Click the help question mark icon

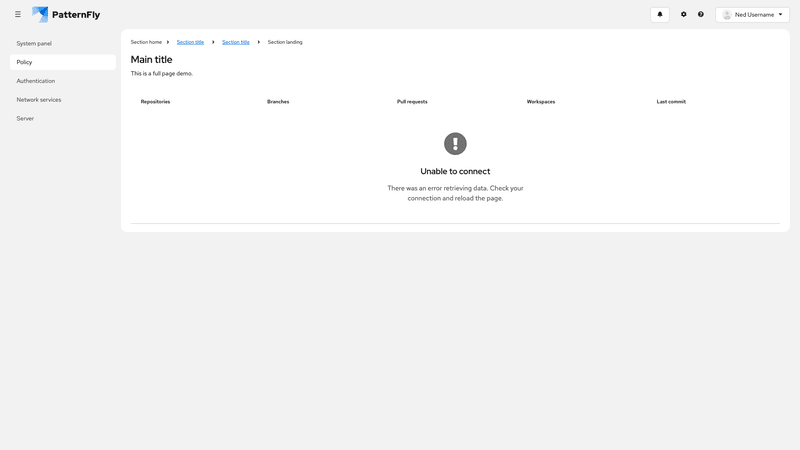coord(701,15)
